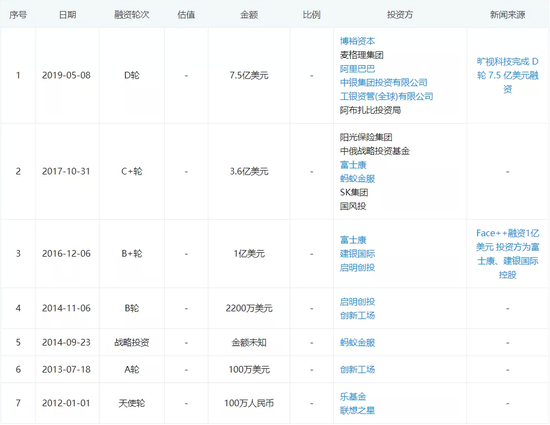The width and height of the screenshot is (550, 425).
Task: Open 启明创投 link in the B轮 row
Action: [357, 302]
